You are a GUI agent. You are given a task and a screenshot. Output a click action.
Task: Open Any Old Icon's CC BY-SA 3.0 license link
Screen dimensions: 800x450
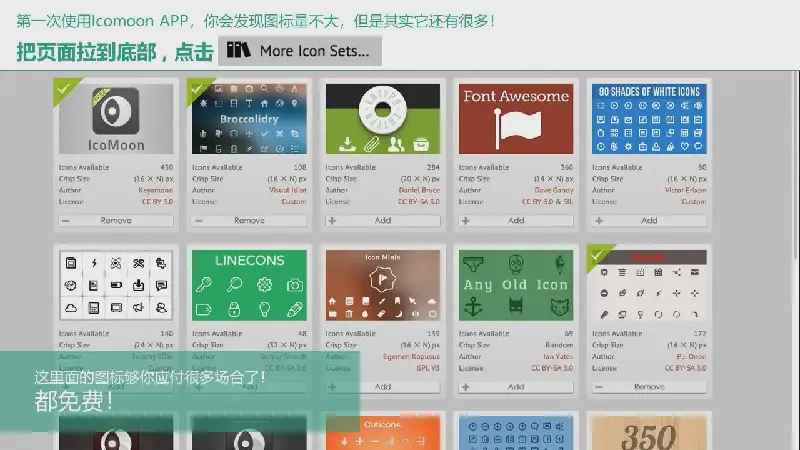coord(552,368)
